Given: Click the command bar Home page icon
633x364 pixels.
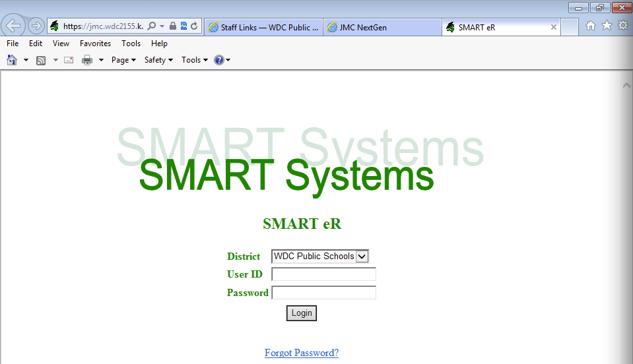Looking at the screenshot, I should [x=12, y=60].
